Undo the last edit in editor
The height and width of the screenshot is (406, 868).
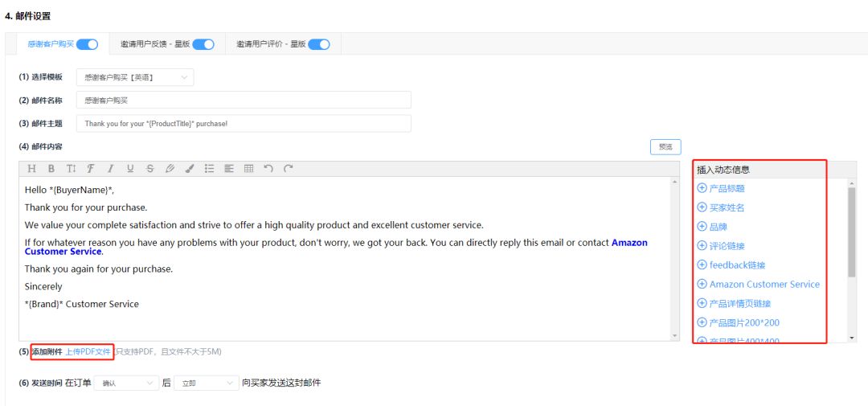pyautogui.click(x=268, y=169)
